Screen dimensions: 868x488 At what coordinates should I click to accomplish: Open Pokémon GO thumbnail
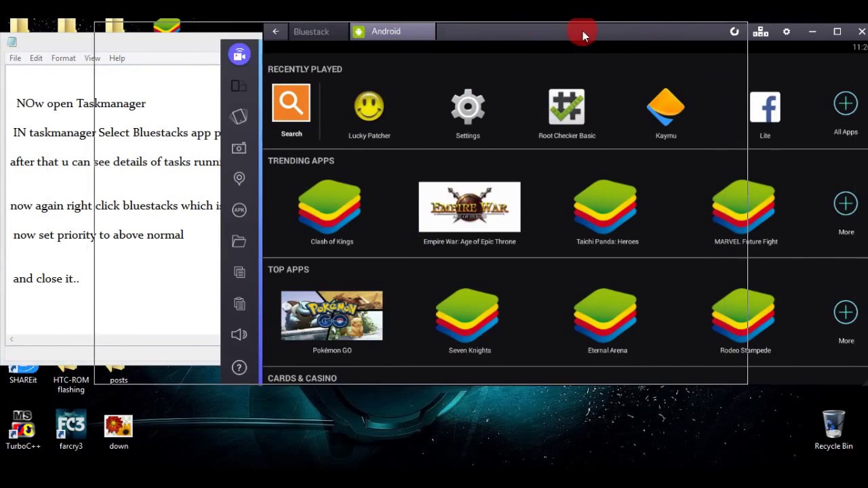(x=332, y=316)
